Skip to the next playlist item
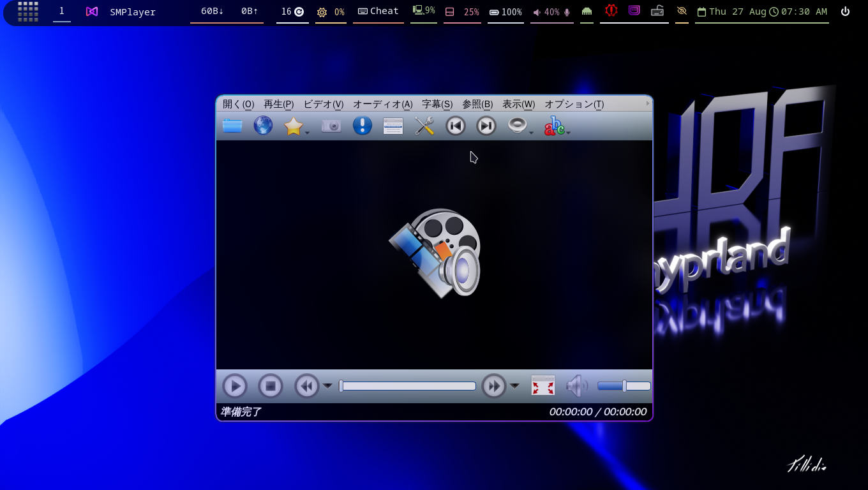Image resolution: width=868 pixels, height=490 pixels. pyautogui.click(x=486, y=126)
